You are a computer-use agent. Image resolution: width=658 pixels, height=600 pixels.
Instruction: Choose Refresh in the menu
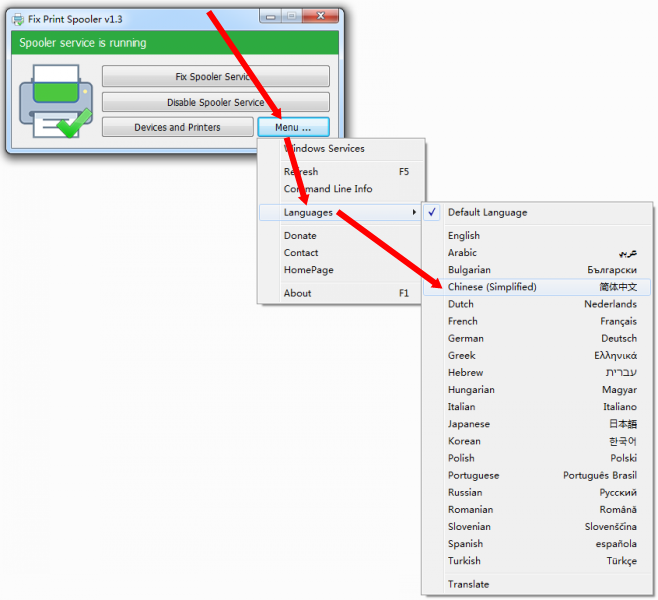click(341, 172)
